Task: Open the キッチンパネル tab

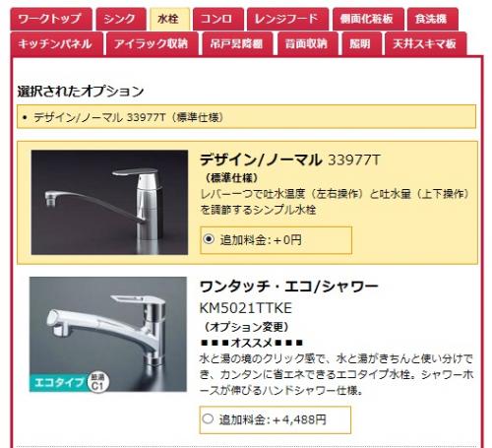Action: point(56,43)
